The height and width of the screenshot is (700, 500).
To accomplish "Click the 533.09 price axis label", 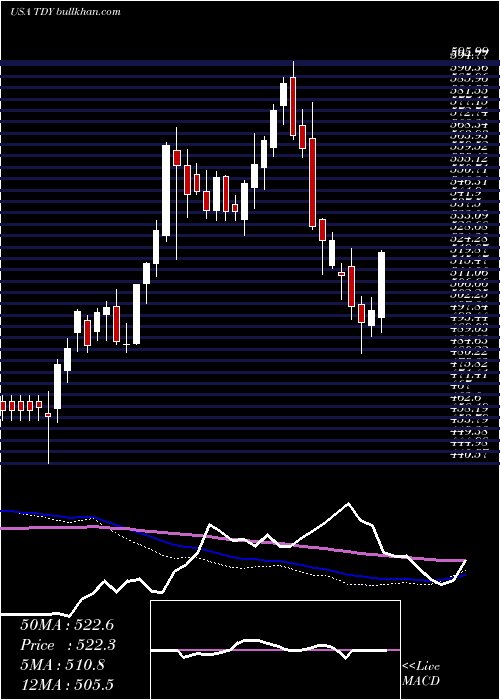I will tap(469, 216).
